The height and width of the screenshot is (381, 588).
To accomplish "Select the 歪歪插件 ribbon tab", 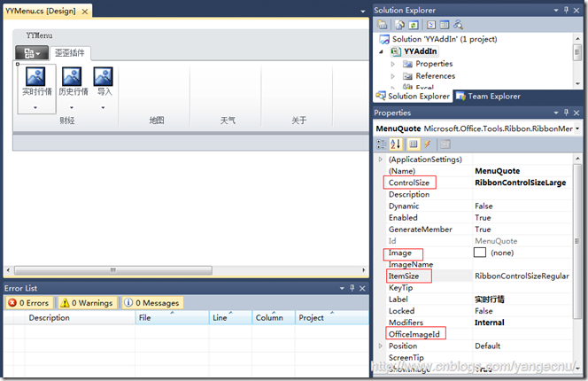I will pyautogui.click(x=70, y=53).
